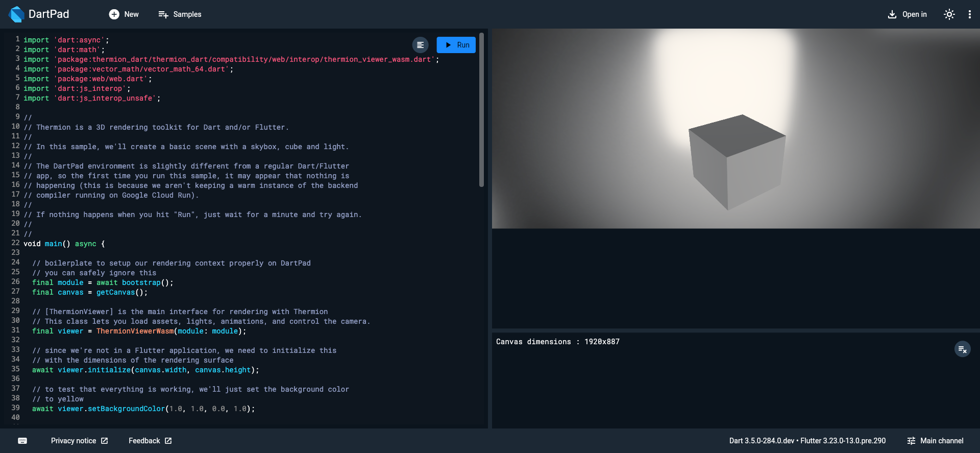Screen dimensions: 980x453
Task: Click the editor vertical scrollbar
Action: [x=481, y=110]
